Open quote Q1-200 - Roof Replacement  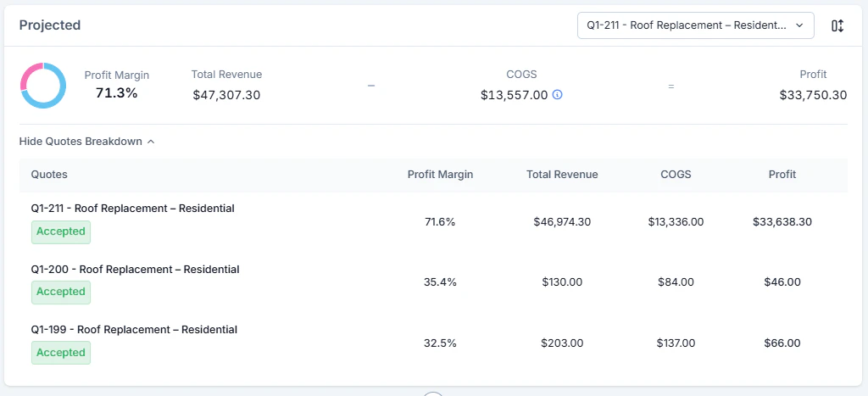135,269
